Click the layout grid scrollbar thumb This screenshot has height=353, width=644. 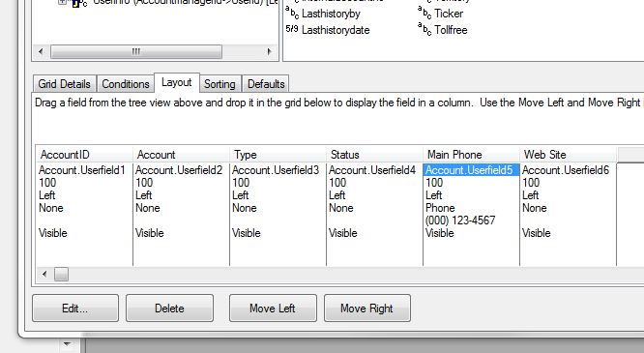click(x=61, y=274)
